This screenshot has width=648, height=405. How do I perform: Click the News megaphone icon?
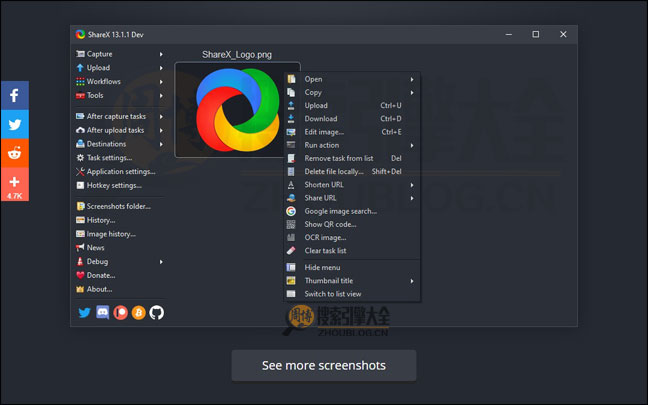[80, 248]
